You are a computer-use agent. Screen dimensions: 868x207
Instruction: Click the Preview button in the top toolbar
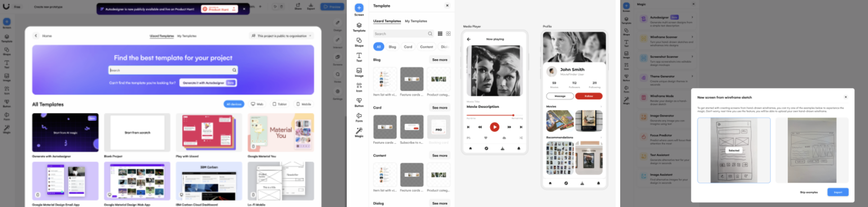pyautogui.click(x=332, y=7)
